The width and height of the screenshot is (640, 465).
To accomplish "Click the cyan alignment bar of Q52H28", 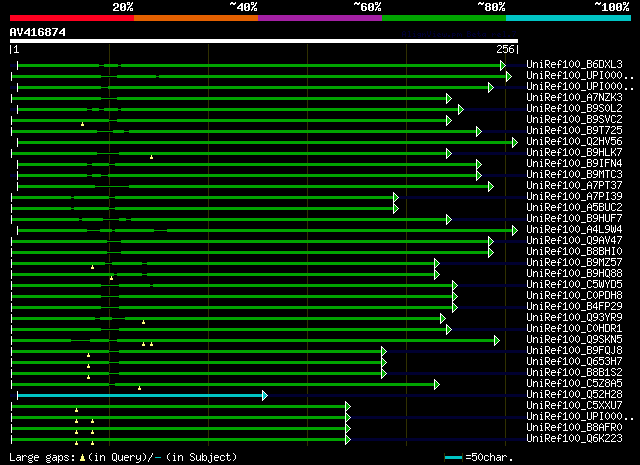I will pos(140,396).
